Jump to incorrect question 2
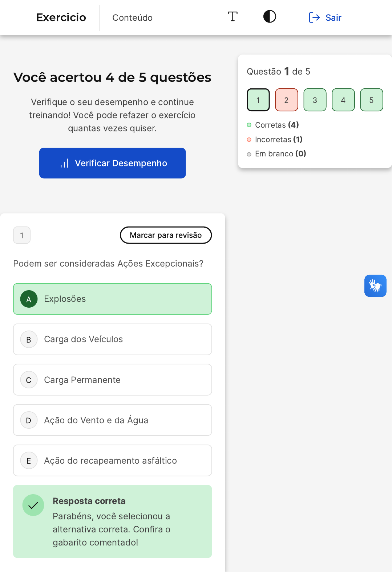The width and height of the screenshot is (392, 572). click(x=287, y=100)
